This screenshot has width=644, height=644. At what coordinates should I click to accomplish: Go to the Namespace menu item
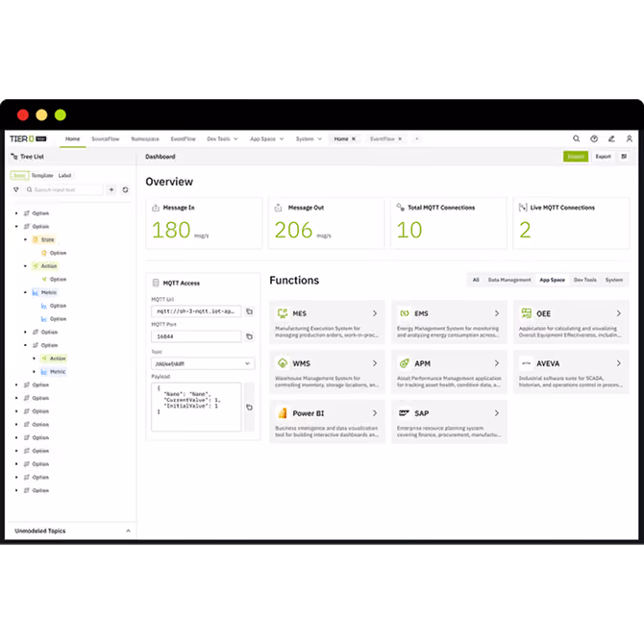(x=145, y=138)
